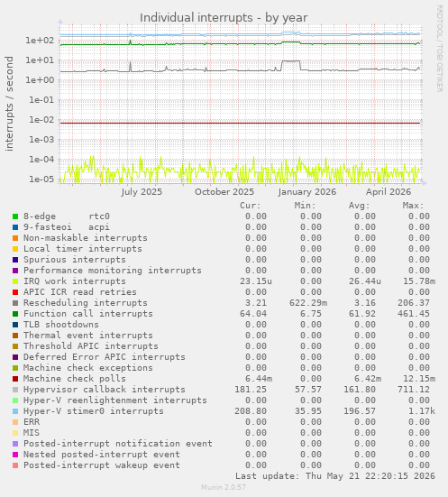Click the Max: column header
This screenshot has height=497, width=448.
coord(413,206)
